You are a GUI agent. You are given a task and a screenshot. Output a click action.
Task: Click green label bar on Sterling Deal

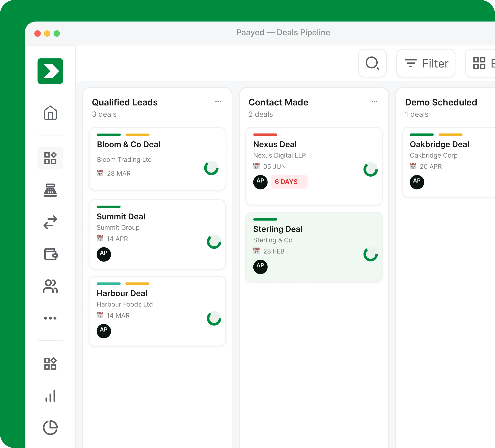(x=265, y=219)
